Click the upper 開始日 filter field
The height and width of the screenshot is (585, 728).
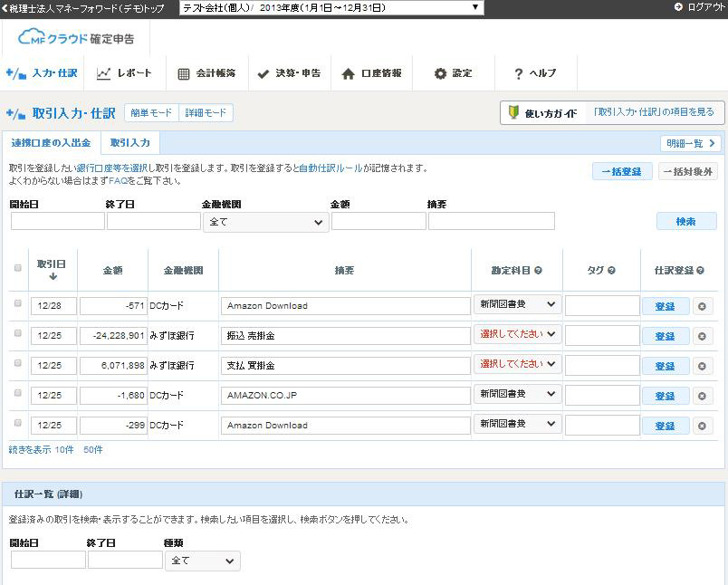click(x=58, y=221)
